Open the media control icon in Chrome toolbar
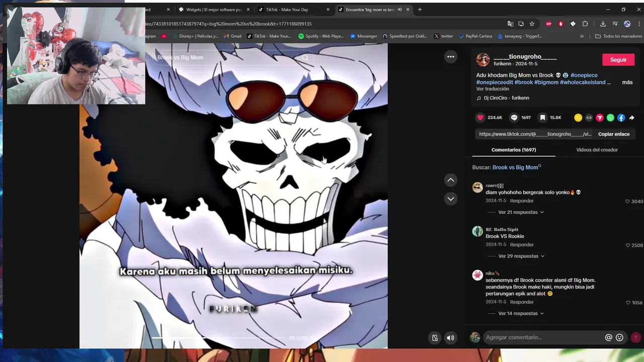 [615, 24]
